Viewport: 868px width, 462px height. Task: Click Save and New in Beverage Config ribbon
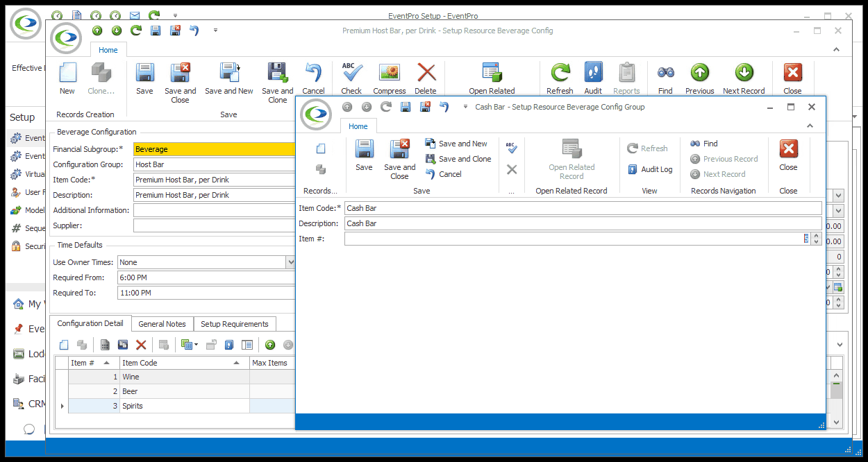[229, 78]
